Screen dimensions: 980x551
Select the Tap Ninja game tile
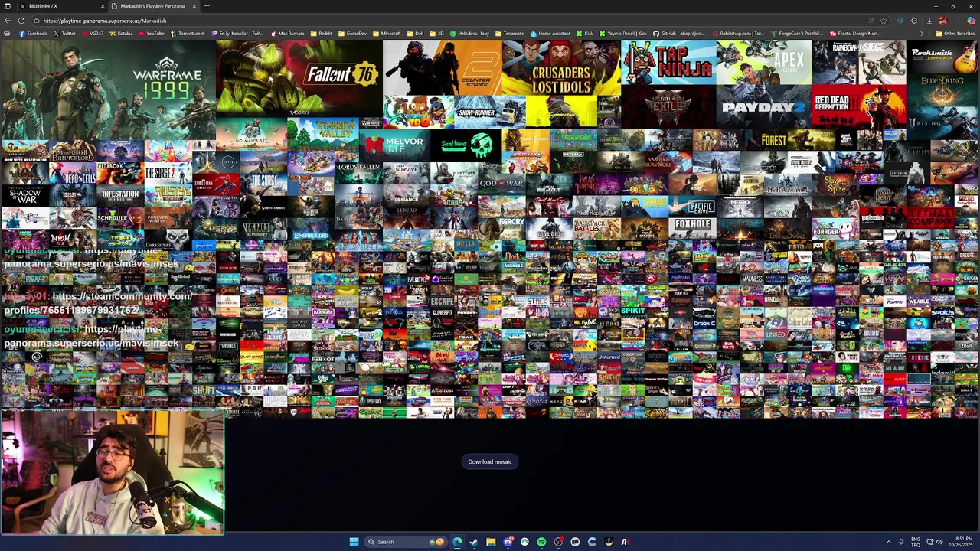pyautogui.click(x=668, y=63)
